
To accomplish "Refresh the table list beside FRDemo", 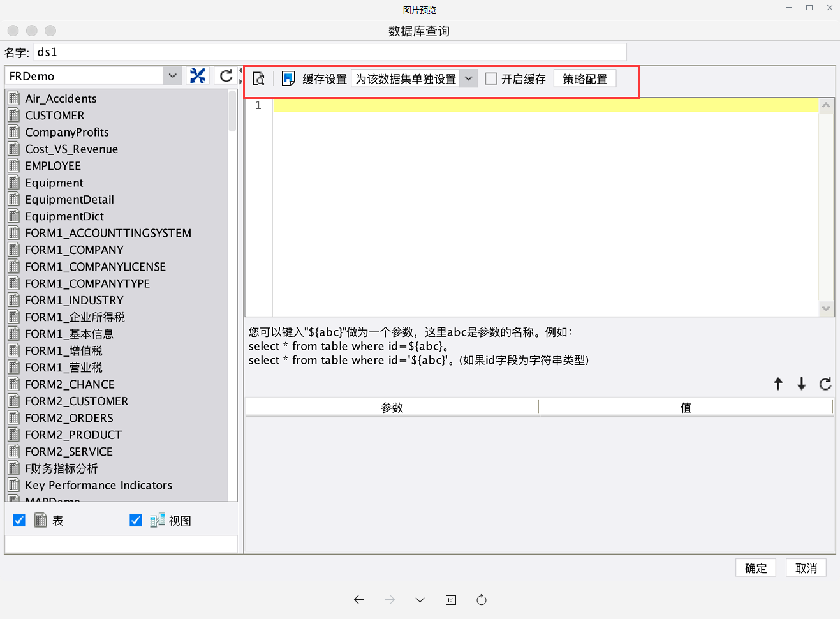I will pyautogui.click(x=226, y=76).
